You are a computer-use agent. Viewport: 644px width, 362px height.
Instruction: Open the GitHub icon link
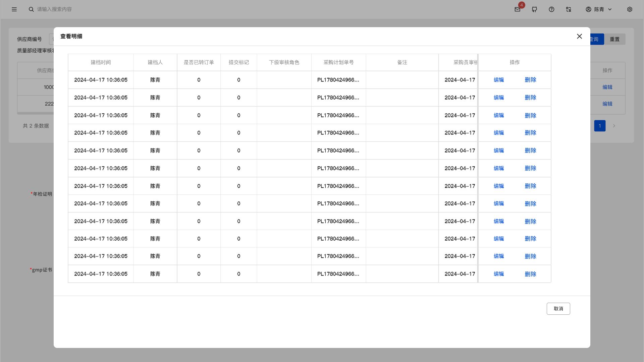[x=534, y=9]
